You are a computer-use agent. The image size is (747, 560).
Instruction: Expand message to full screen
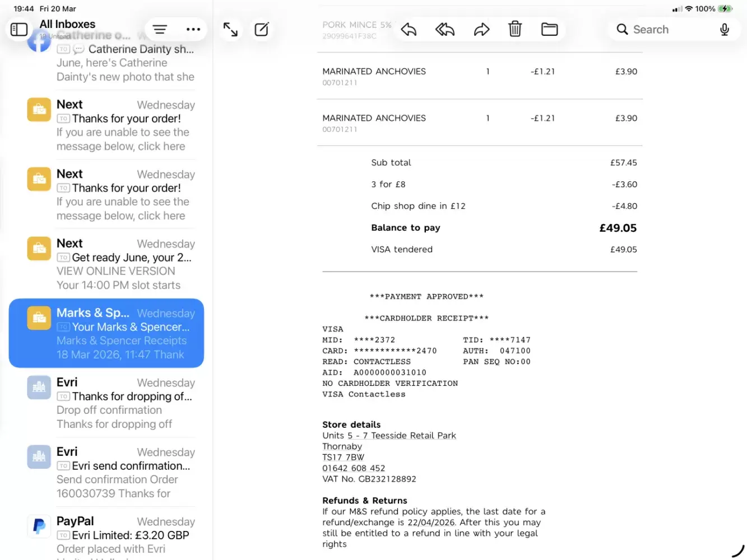pyautogui.click(x=230, y=30)
